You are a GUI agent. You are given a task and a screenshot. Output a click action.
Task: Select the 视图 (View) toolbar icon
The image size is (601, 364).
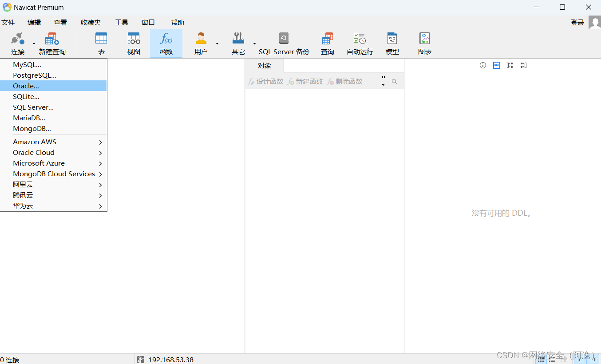point(134,39)
